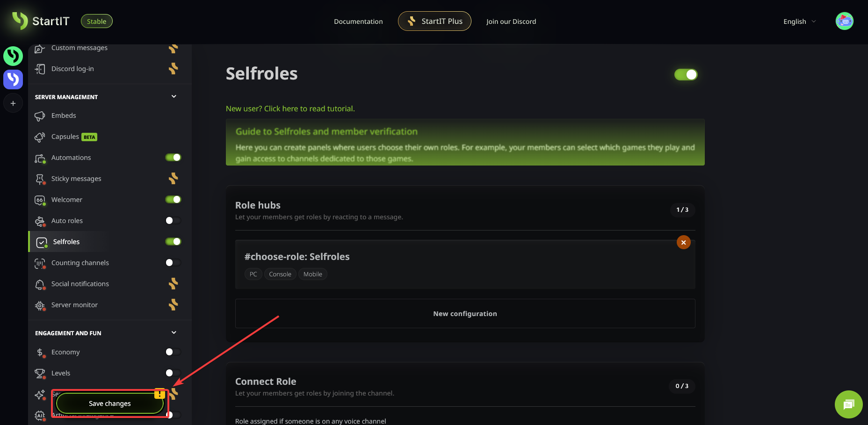
Task: Disable the main Selfroles module toggle
Action: (686, 75)
